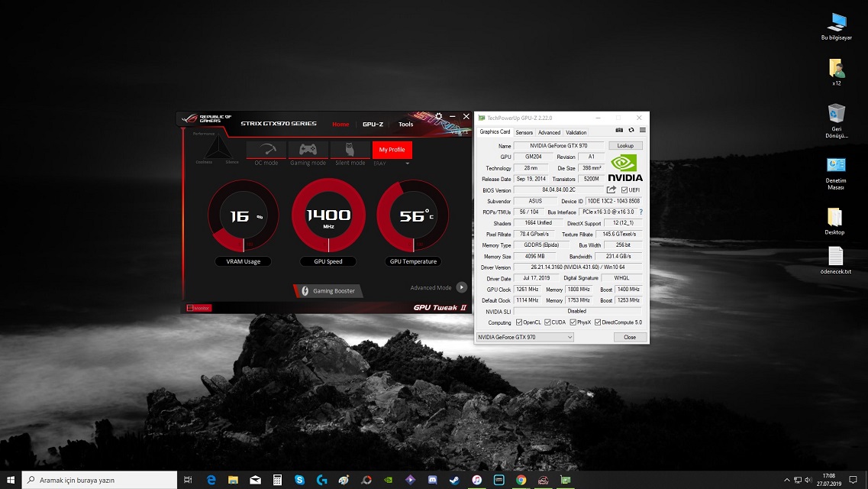Open Bu bilgisayar desktop icon
The width and height of the screenshot is (868, 489).
pos(837,27)
